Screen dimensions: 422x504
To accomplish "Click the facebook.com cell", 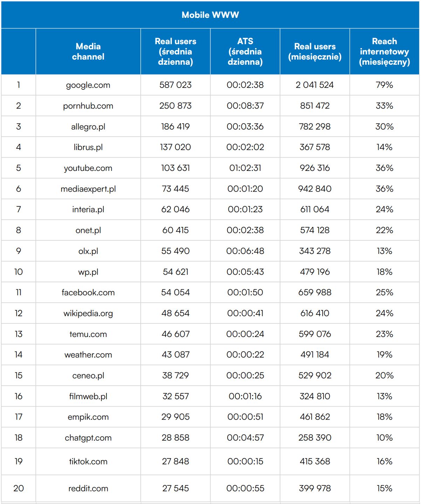I will click(x=88, y=293).
